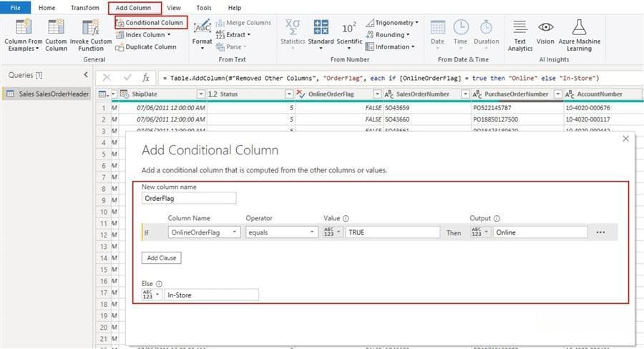Image resolution: width=644 pixels, height=349 pixels.
Task: Open Standard number operations
Action: pyautogui.click(x=321, y=34)
